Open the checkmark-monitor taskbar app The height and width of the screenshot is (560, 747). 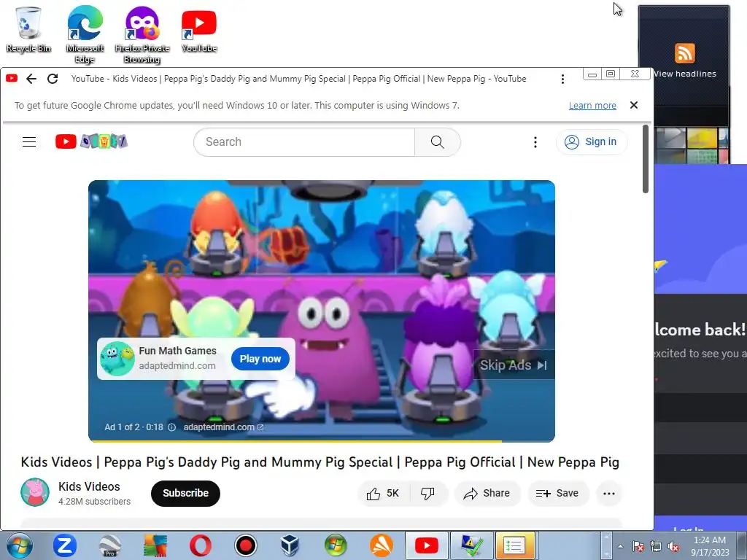[x=471, y=545]
